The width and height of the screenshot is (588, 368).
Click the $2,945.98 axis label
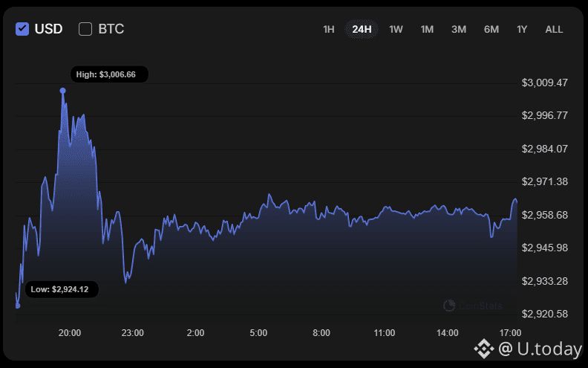[544, 248]
